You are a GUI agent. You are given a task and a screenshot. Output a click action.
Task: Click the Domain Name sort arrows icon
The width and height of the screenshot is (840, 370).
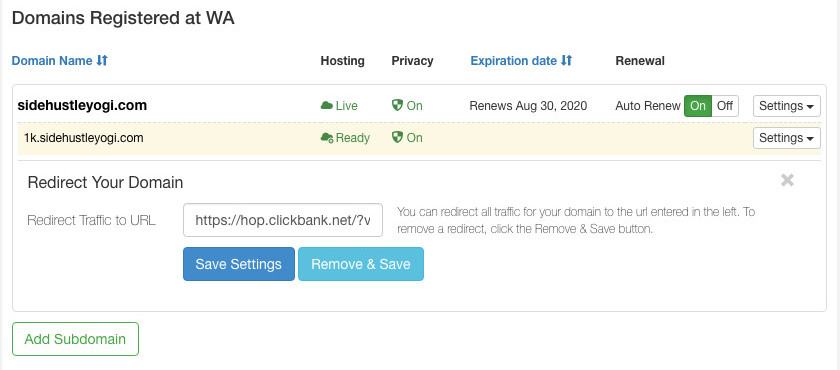point(102,61)
